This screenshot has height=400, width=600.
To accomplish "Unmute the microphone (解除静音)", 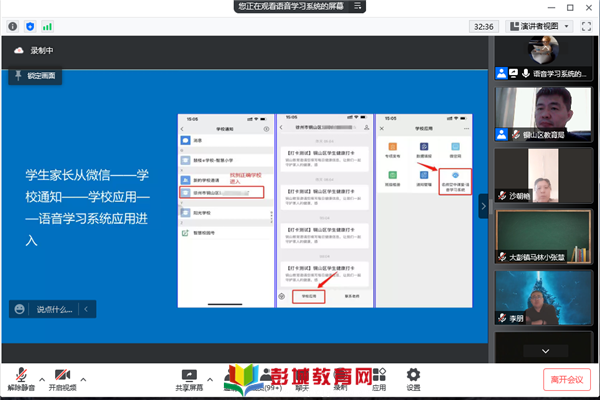I will pos(21,379).
